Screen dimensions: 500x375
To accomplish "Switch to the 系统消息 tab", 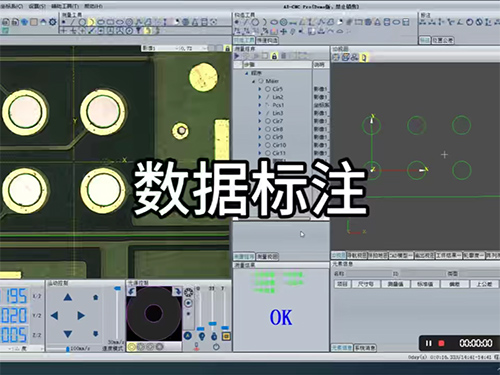I will point(365,348).
